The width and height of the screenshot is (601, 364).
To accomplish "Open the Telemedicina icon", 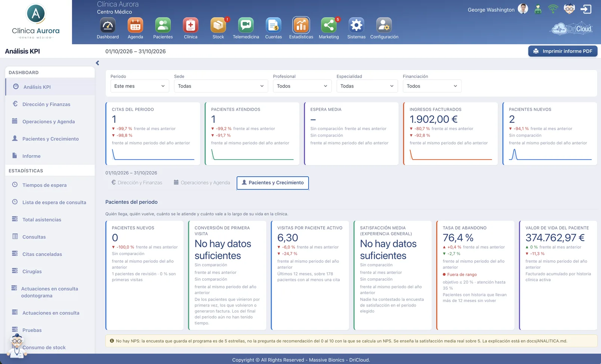I will pyautogui.click(x=246, y=26).
